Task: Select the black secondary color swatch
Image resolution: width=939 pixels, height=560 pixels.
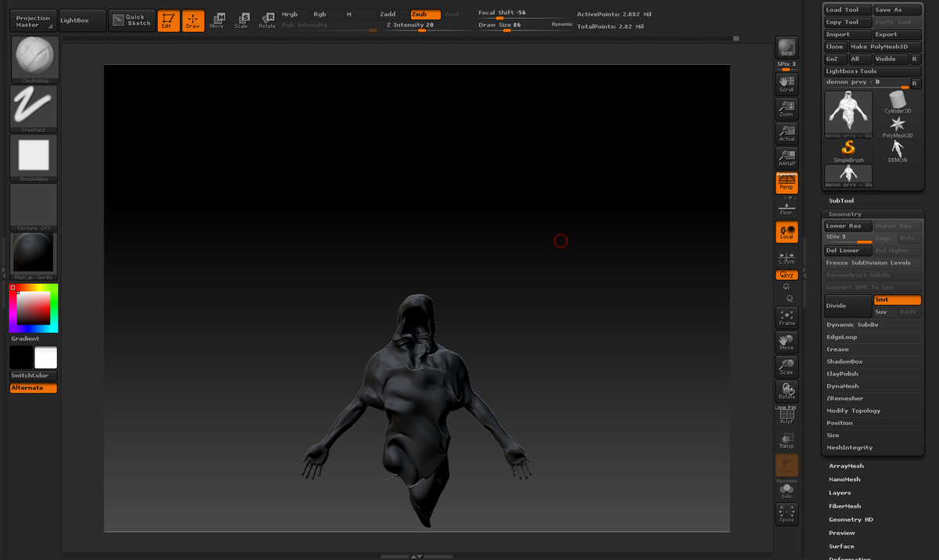Action: pos(21,357)
